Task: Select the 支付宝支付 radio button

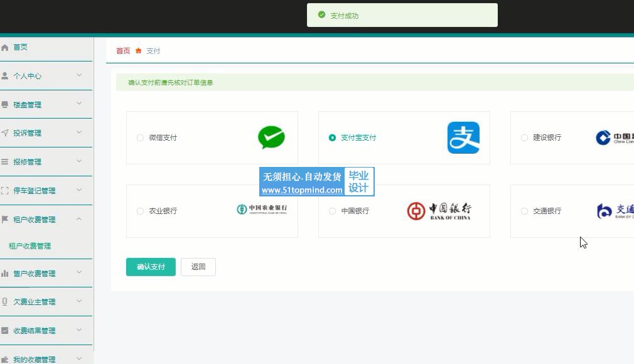Action: 332,137
